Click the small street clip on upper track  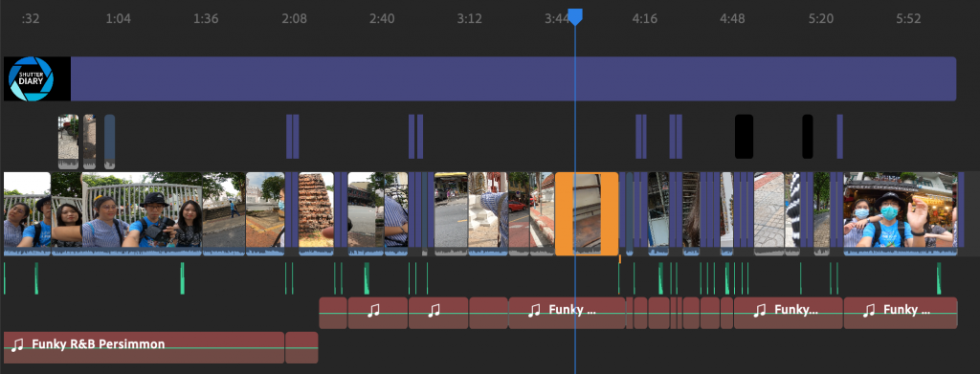coord(68,142)
